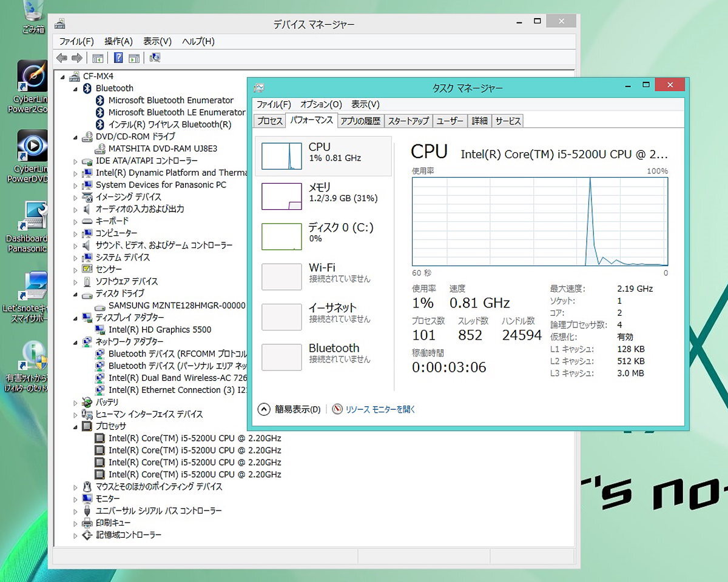The width and height of the screenshot is (728, 582).
Task: Click the Bluetooth thumbnail in Task Manager
Action: 281,357
